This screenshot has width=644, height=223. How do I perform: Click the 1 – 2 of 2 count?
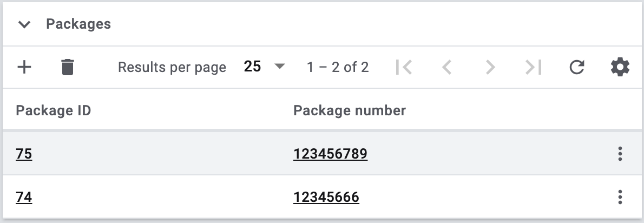338,67
